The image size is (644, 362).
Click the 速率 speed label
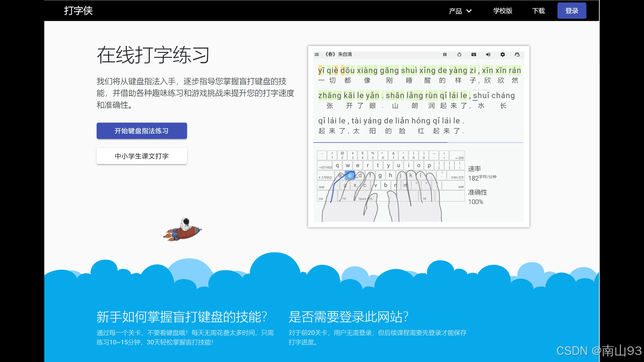click(x=474, y=169)
